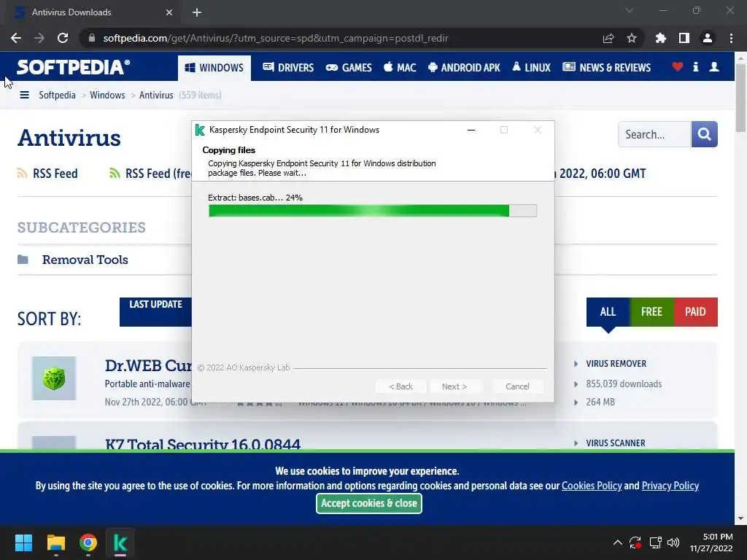The width and height of the screenshot is (747, 560).
Task: Open Chrome profile icon
Action: [x=708, y=38]
